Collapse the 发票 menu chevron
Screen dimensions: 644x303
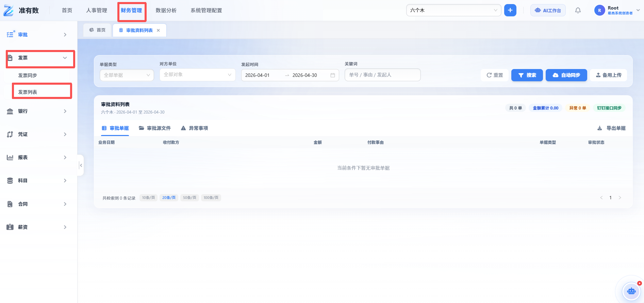pyautogui.click(x=65, y=58)
